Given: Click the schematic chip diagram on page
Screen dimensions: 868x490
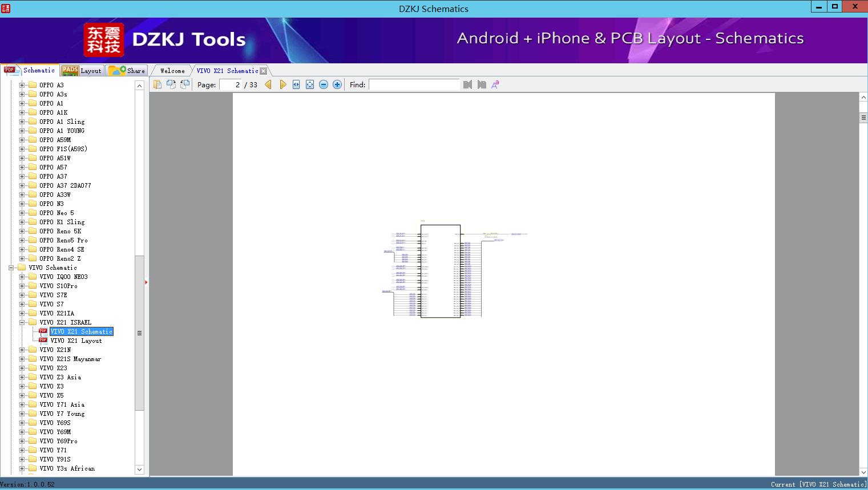Looking at the screenshot, I should pyautogui.click(x=440, y=271).
